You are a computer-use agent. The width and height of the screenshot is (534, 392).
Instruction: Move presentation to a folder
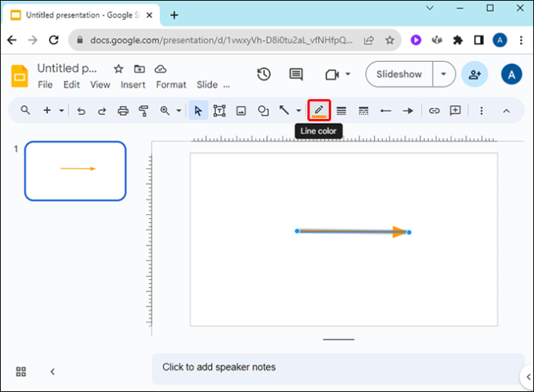(x=139, y=69)
